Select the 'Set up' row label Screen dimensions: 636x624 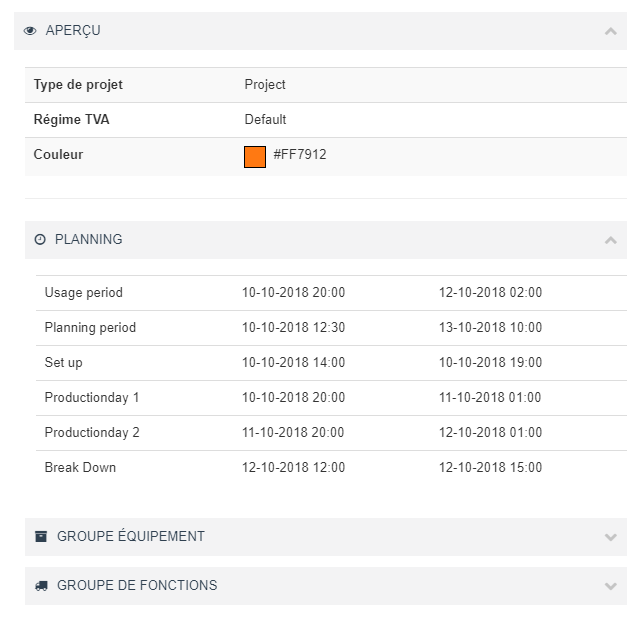[63, 363]
